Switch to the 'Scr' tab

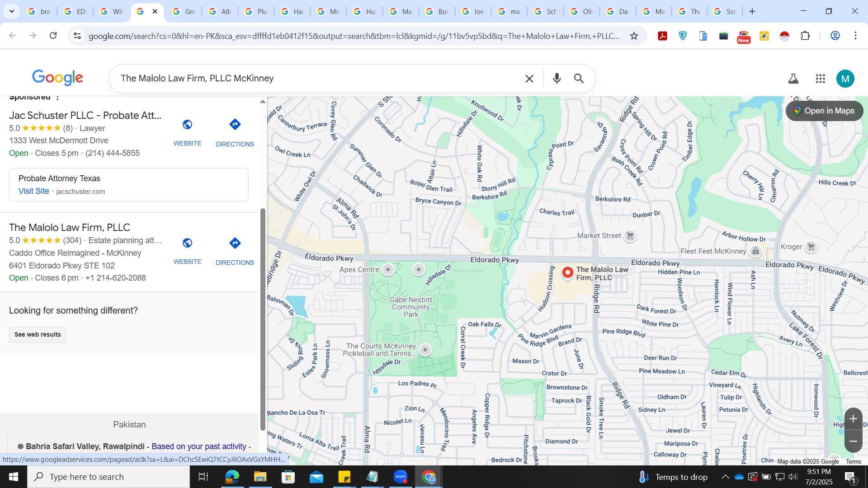(725, 11)
